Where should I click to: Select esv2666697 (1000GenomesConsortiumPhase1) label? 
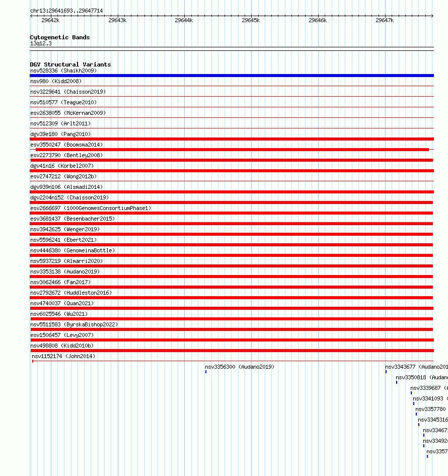pyautogui.click(x=91, y=208)
